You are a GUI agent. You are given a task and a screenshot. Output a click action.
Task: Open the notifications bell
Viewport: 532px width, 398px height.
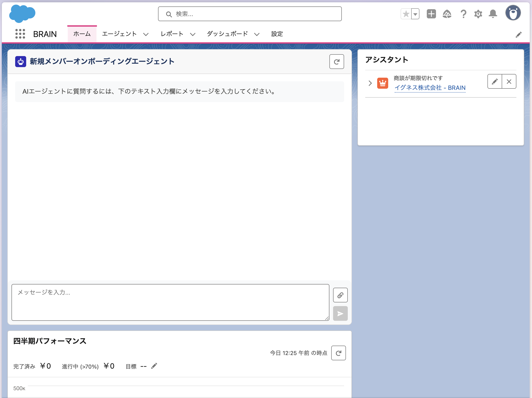point(493,14)
